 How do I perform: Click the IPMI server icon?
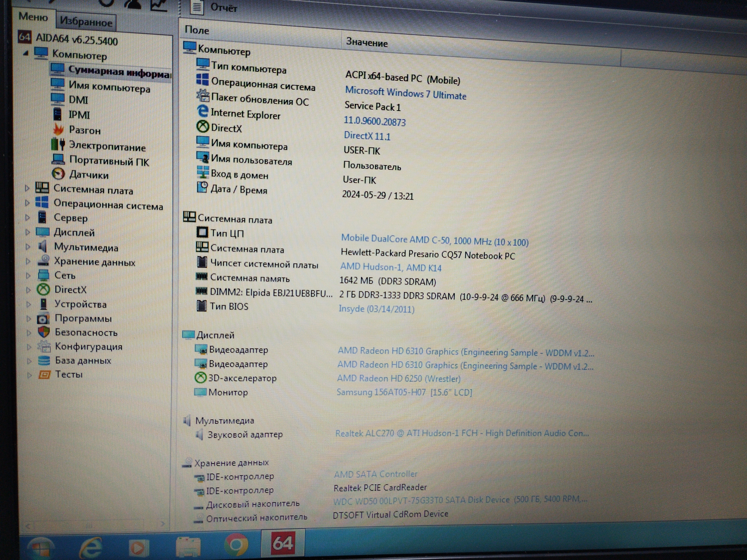57,114
